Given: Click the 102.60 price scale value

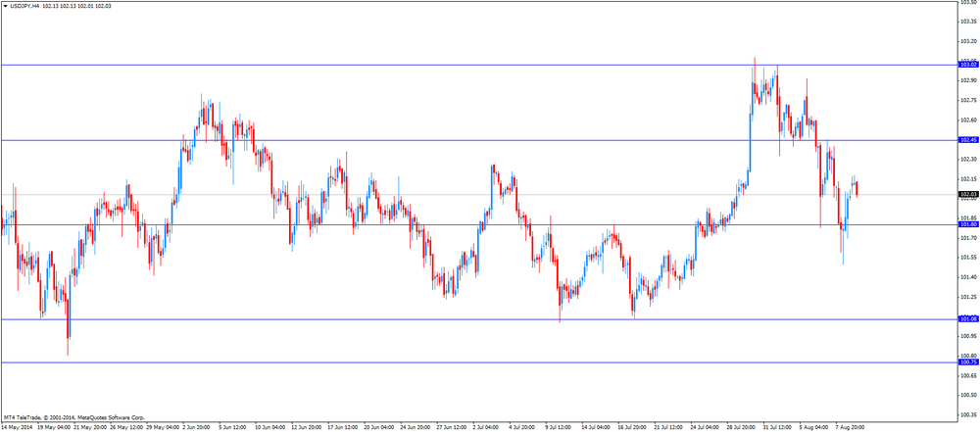Looking at the screenshot, I should coord(968,120).
